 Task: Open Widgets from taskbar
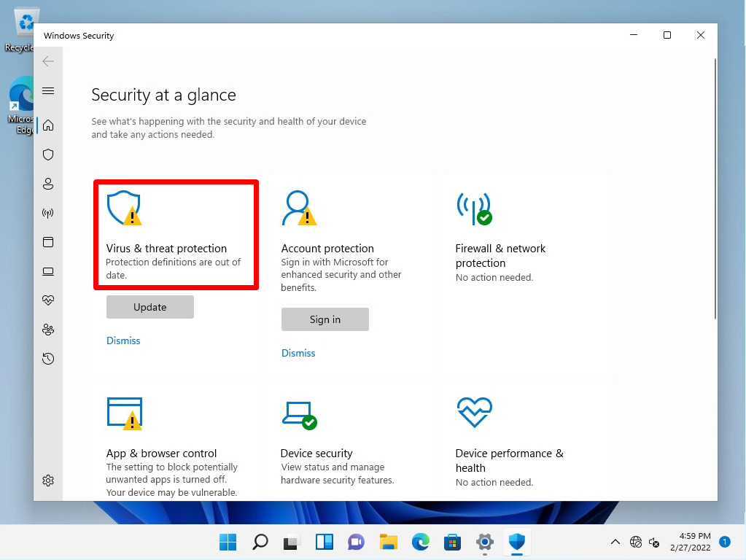click(324, 542)
